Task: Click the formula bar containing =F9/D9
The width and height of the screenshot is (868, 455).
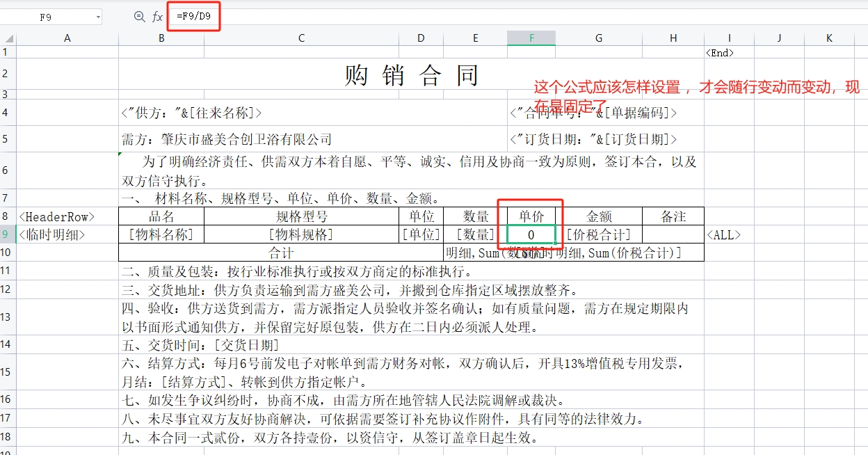Action: [487, 16]
